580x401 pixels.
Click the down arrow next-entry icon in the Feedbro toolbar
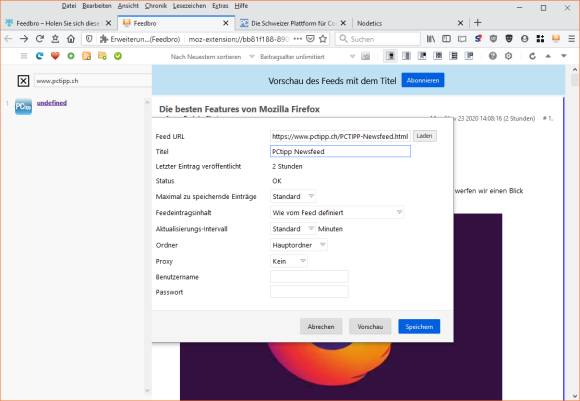coord(564,56)
